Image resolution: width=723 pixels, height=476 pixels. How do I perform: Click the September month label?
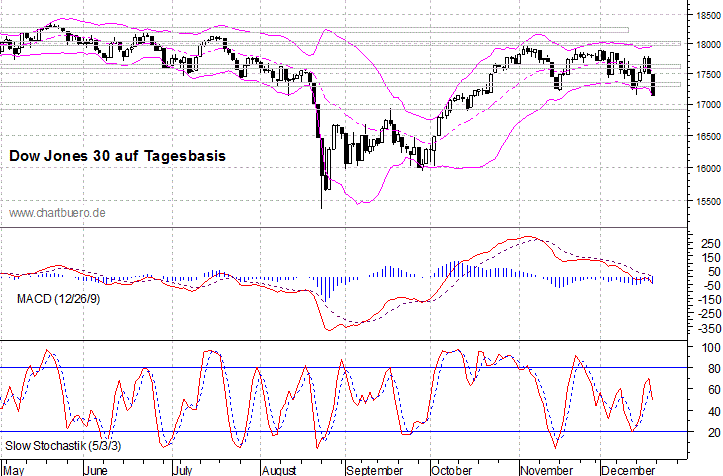pos(374,470)
